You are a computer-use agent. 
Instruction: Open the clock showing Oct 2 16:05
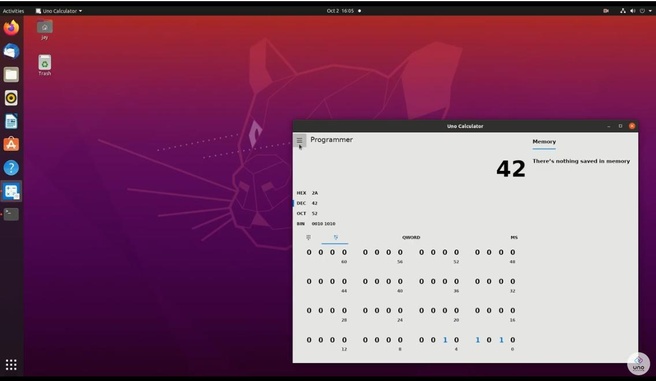pyautogui.click(x=340, y=11)
